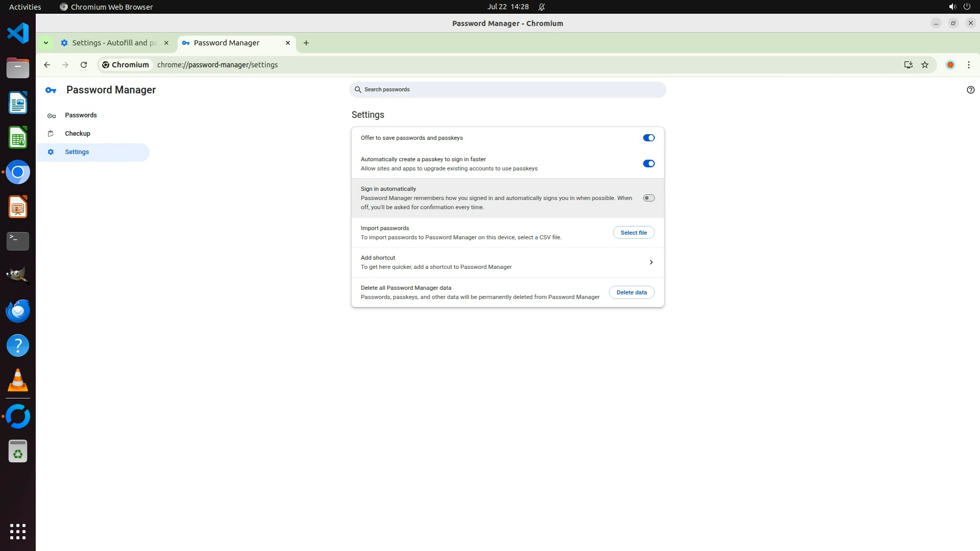
Task: Open the profile avatar icon
Action: tap(950, 65)
